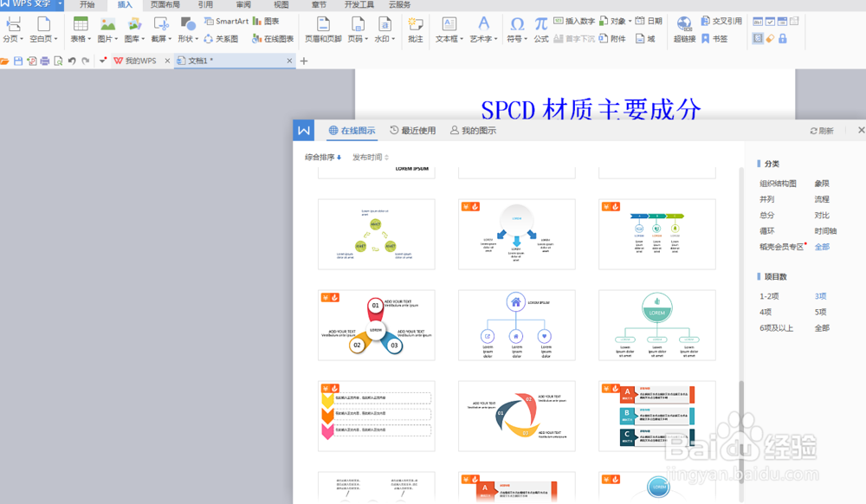Switch to the 我的WPS document tab
The width and height of the screenshot is (866, 504).
pos(135,61)
